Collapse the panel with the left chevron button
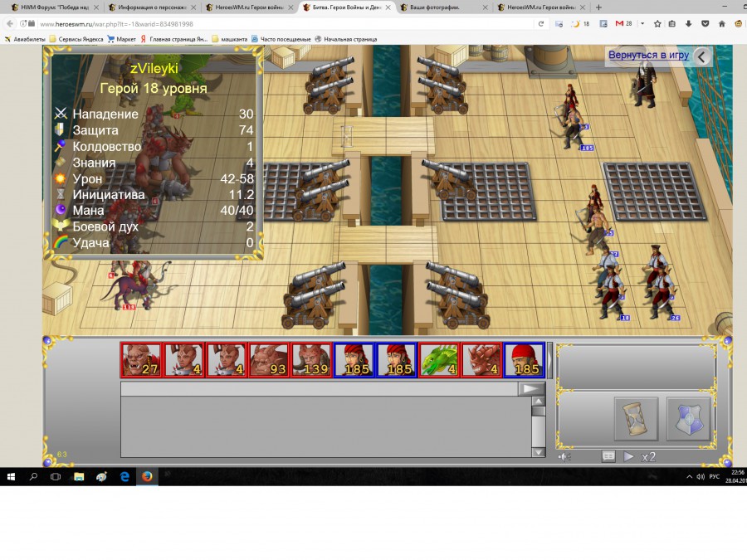Screen dimensions: 747x560 point(701,56)
